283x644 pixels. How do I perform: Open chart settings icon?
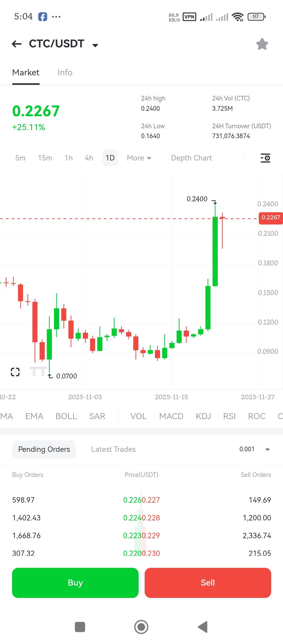click(265, 158)
